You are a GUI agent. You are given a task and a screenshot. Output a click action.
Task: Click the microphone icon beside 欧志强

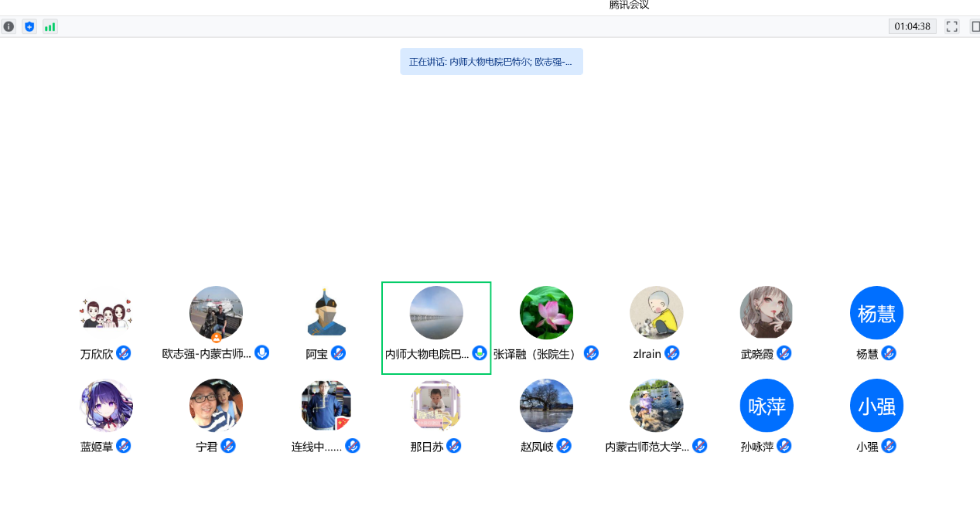262,352
